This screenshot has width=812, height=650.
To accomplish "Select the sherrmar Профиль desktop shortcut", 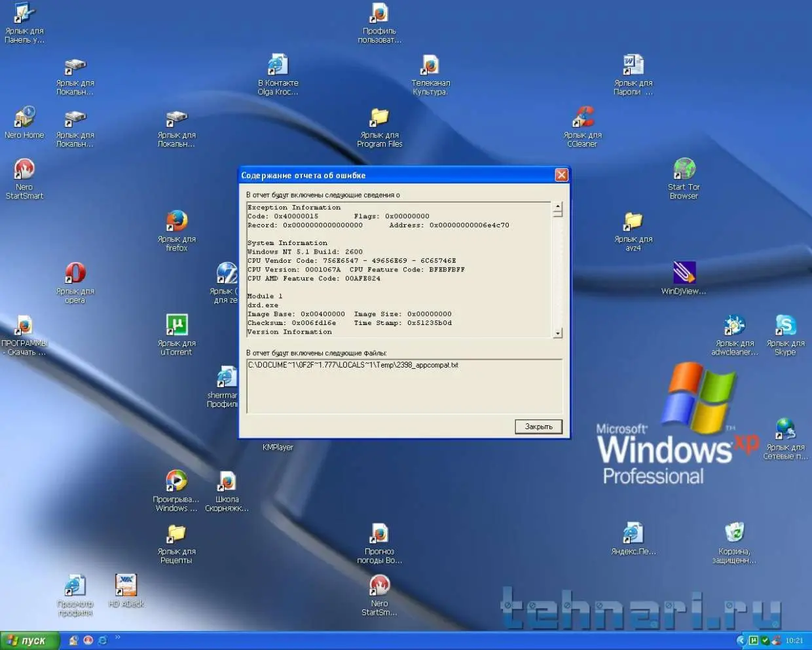I will (224, 387).
